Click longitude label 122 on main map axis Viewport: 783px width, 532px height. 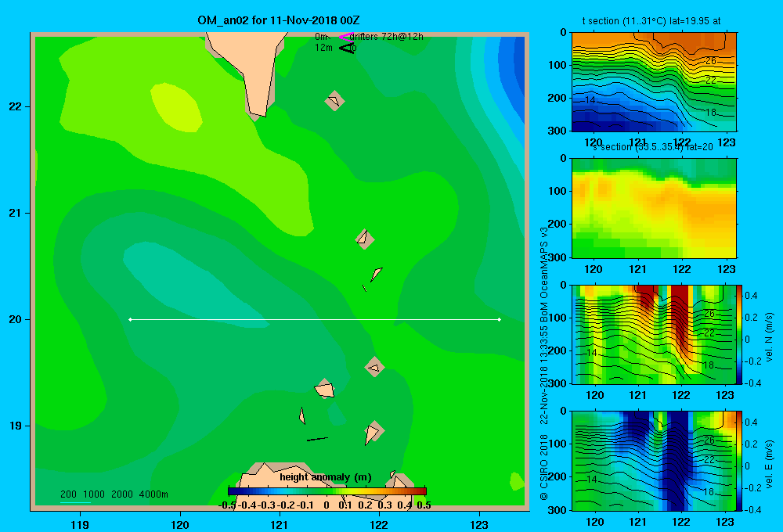click(379, 524)
